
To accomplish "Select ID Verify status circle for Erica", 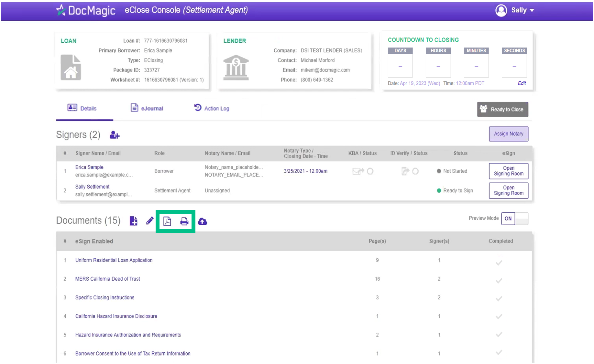I will (415, 171).
